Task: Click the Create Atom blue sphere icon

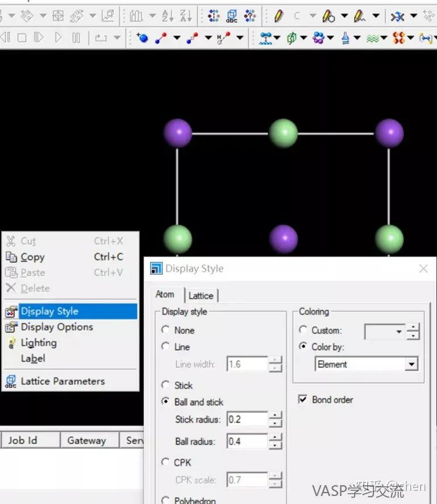Action: 142,38
